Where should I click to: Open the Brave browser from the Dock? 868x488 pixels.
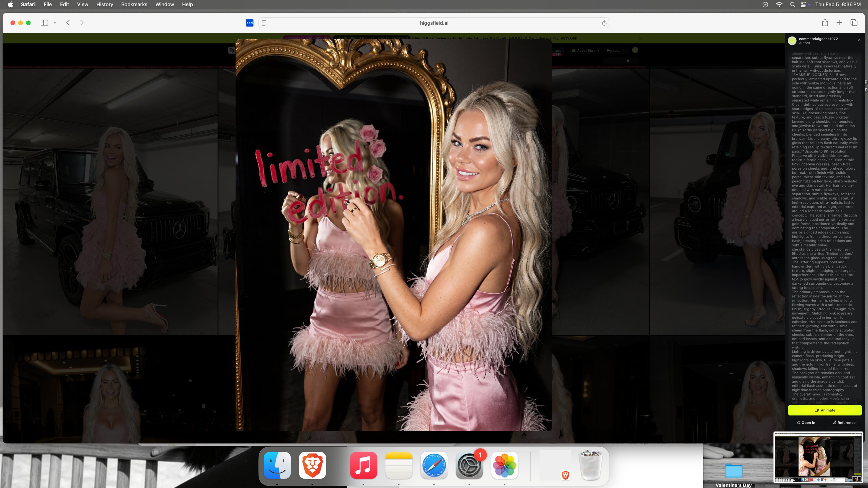[312, 465]
